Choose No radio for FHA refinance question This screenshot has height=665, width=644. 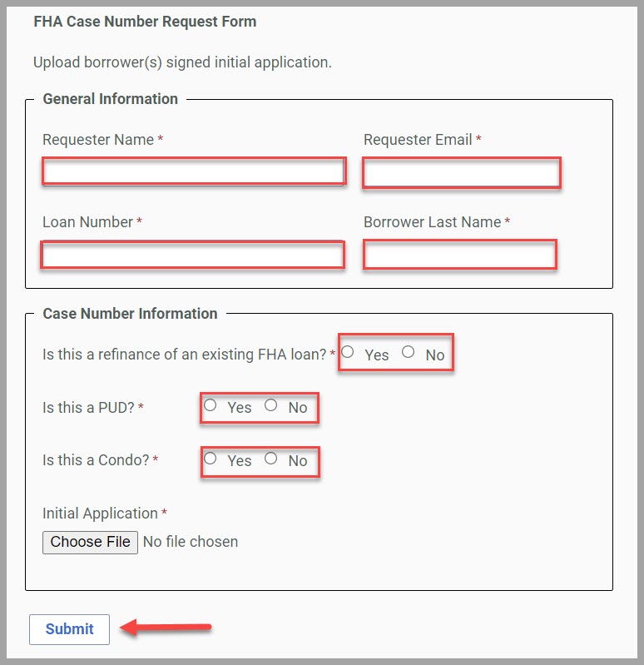[x=408, y=352]
